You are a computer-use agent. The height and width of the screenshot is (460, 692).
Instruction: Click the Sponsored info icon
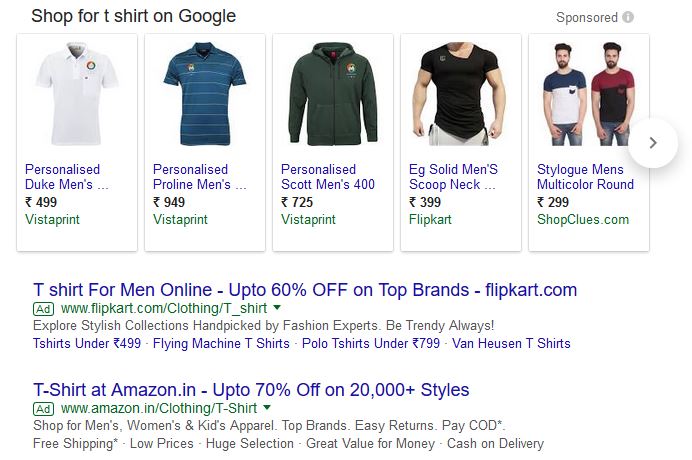628,17
